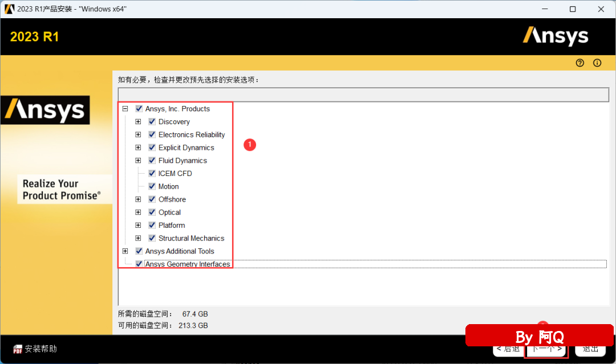
Task: Select the Fluid Dynamics label
Action: 183,161
